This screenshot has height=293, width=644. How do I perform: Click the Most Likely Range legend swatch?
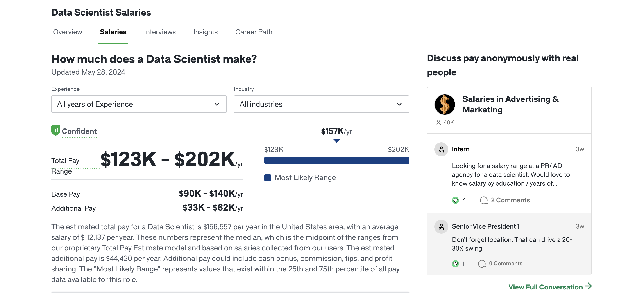(x=268, y=178)
